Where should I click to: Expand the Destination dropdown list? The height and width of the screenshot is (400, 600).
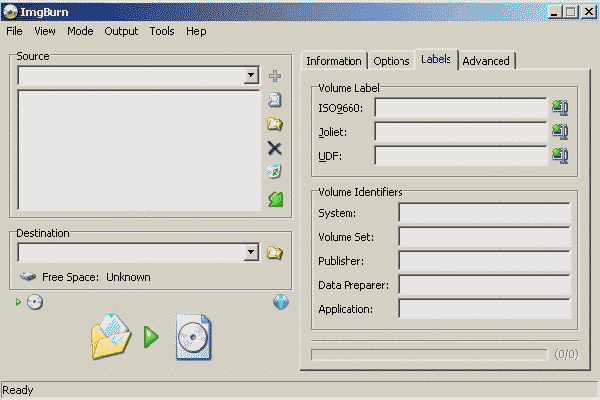[x=251, y=253]
